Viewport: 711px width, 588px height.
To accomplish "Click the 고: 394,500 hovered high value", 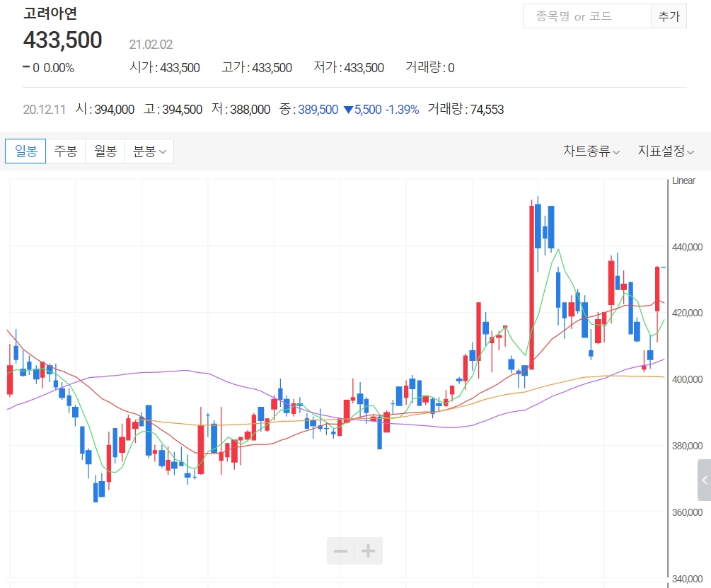I will coord(173,109).
